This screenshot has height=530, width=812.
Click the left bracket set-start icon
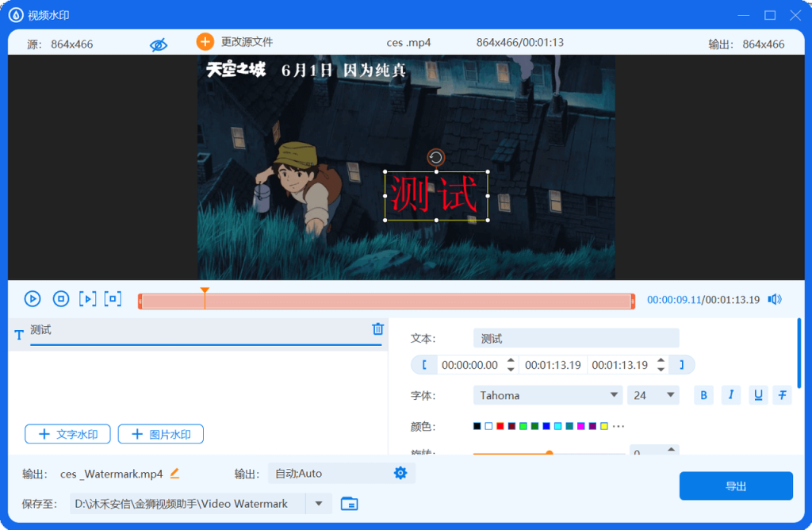[x=424, y=365]
